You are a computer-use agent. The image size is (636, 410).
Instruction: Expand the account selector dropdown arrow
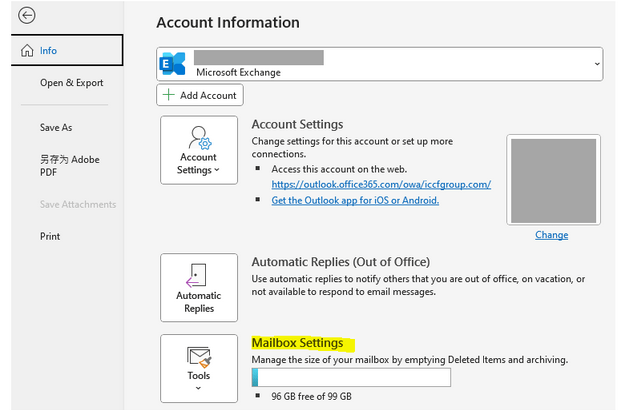(x=597, y=63)
